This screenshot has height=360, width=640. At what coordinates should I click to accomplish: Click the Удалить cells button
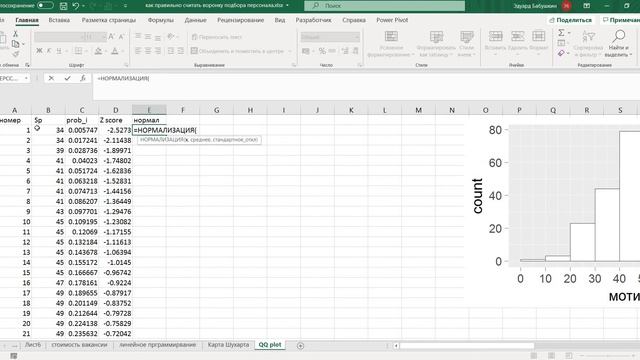[518, 43]
